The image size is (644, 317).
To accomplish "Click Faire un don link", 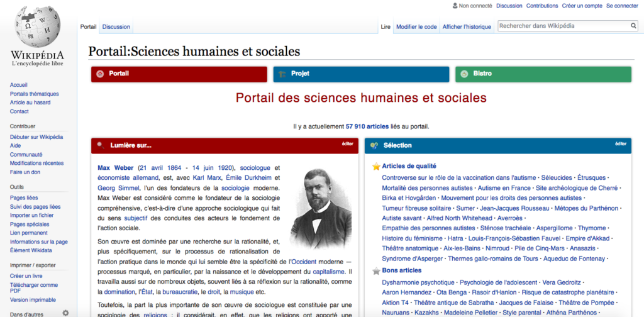I will click(x=25, y=172).
